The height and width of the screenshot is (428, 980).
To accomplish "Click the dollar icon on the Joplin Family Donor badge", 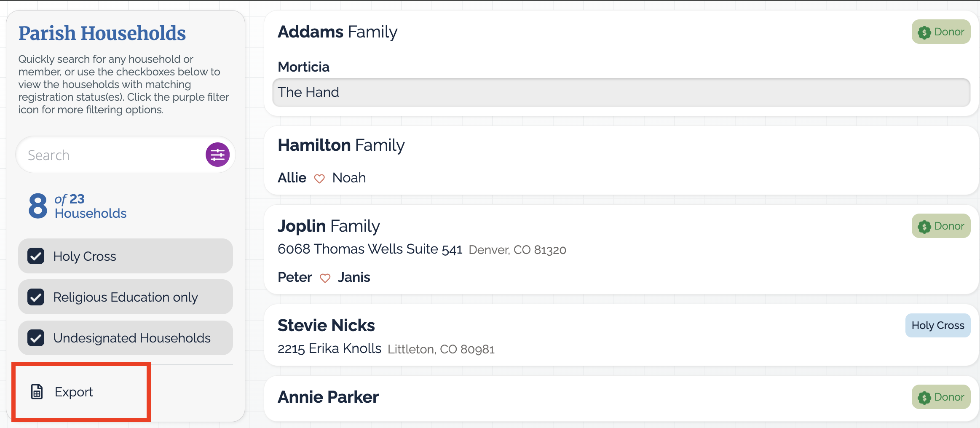I will [x=924, y=227].
